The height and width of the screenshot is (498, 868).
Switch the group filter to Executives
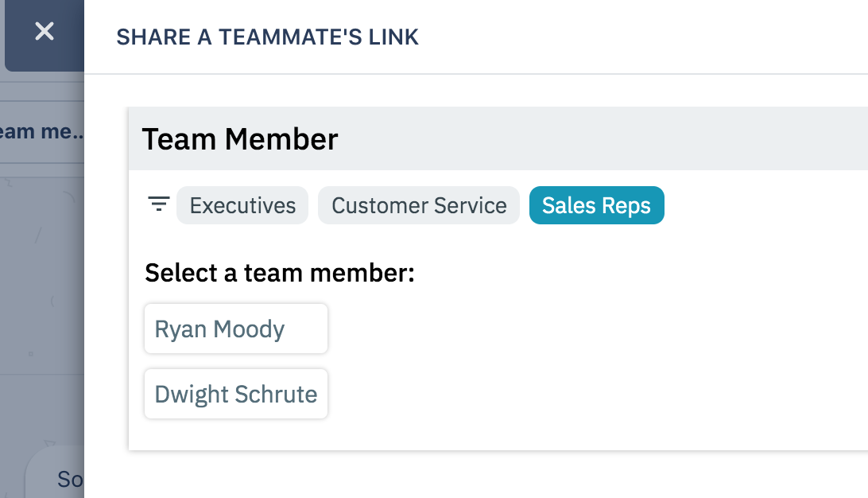pyautogui.click(x=242, y=206)
